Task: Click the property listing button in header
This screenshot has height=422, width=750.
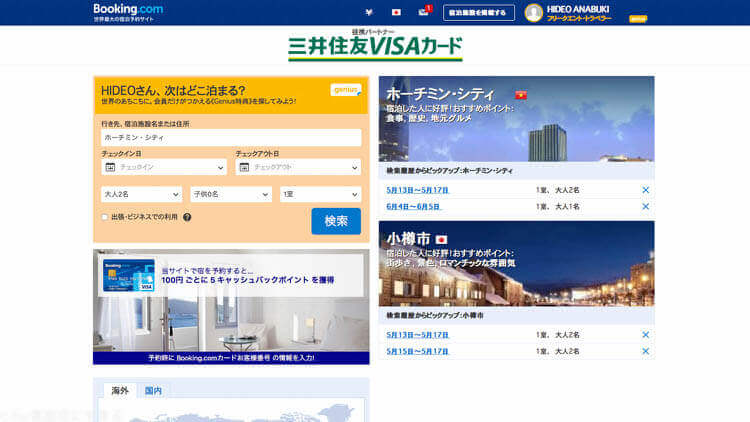Action: [x=479, y=12]
